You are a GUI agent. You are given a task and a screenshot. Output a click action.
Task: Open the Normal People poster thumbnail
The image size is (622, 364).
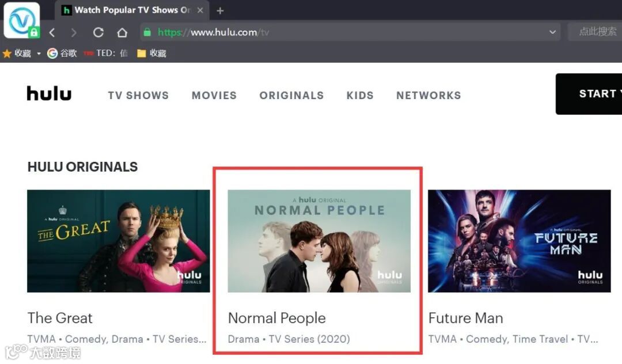[x=319, y=241]
